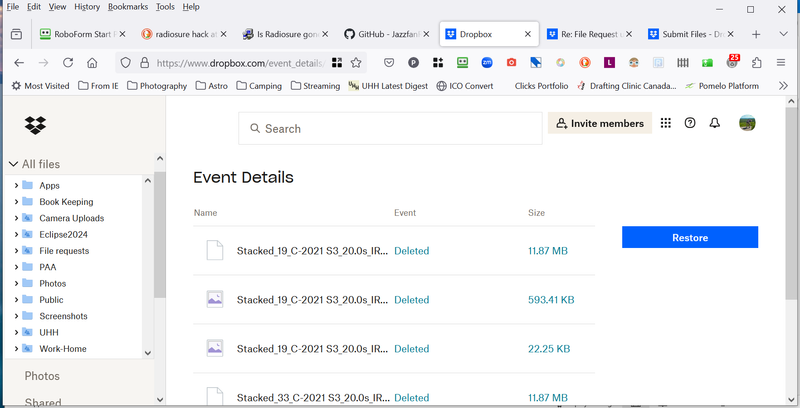
Task: Expand the Camera Uploads folder
Action: pos(16,218)
